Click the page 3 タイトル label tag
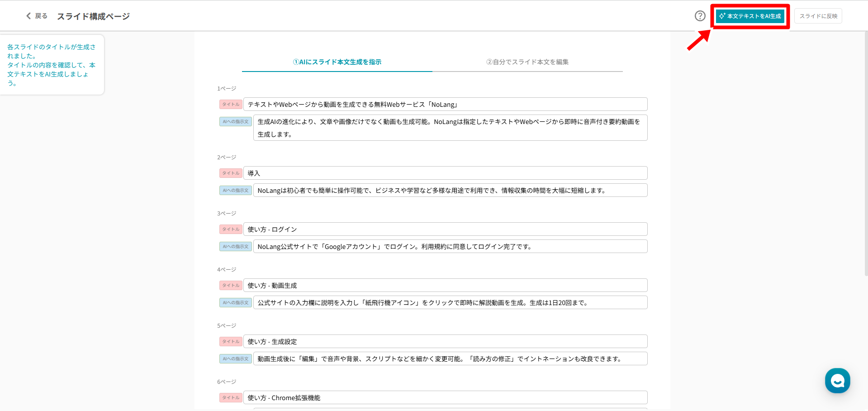 (231, 229)
